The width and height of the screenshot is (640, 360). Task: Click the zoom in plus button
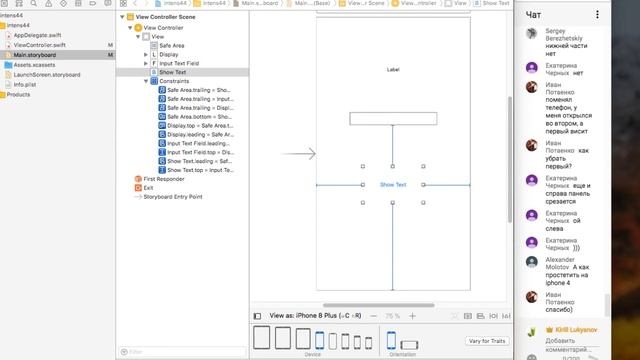point(412,316)
